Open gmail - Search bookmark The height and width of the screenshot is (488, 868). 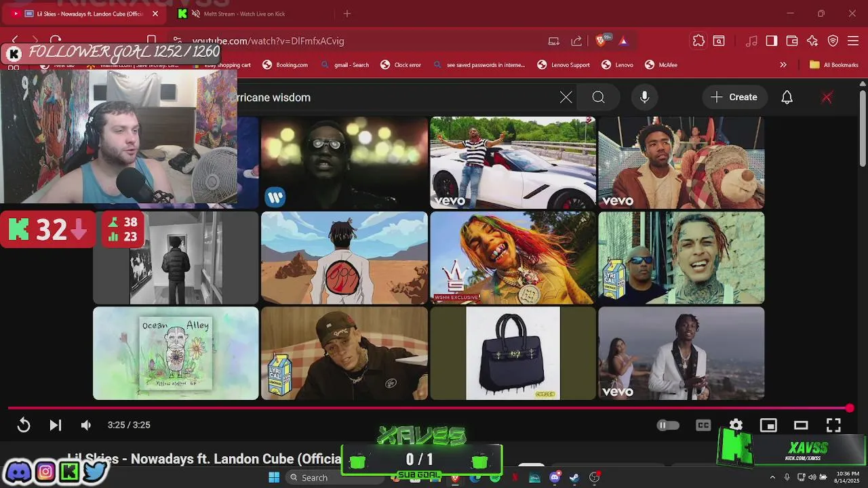click(x=344, y=65)
